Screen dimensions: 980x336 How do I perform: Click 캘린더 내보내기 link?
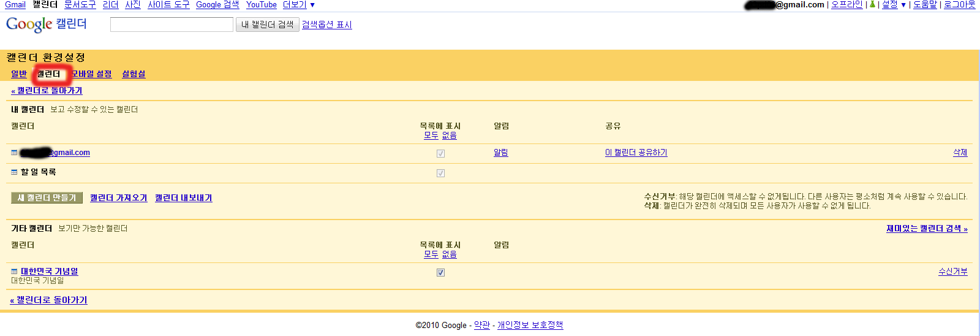(184, 198)
